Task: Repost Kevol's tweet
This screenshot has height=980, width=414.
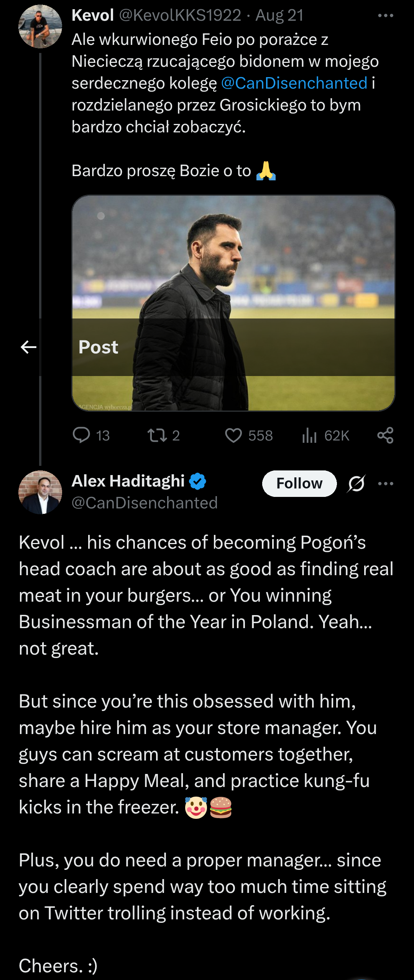Action: [157, 436]
